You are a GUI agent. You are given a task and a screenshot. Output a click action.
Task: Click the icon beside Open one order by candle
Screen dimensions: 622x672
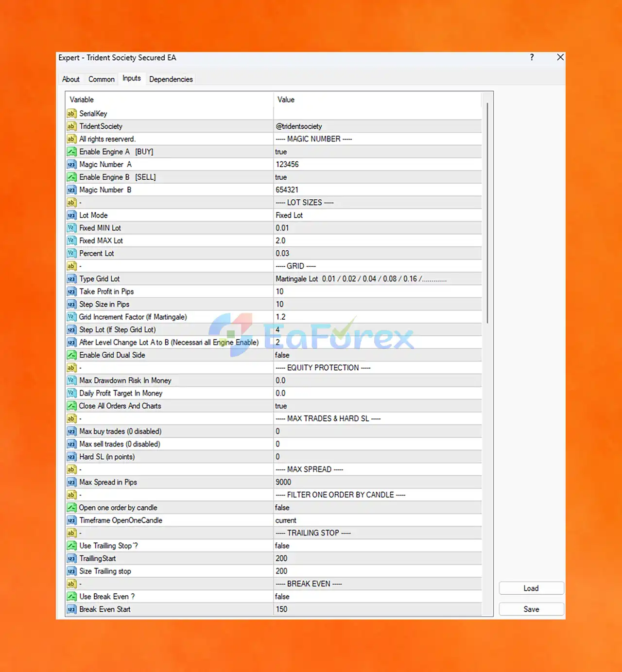(71, 508)
